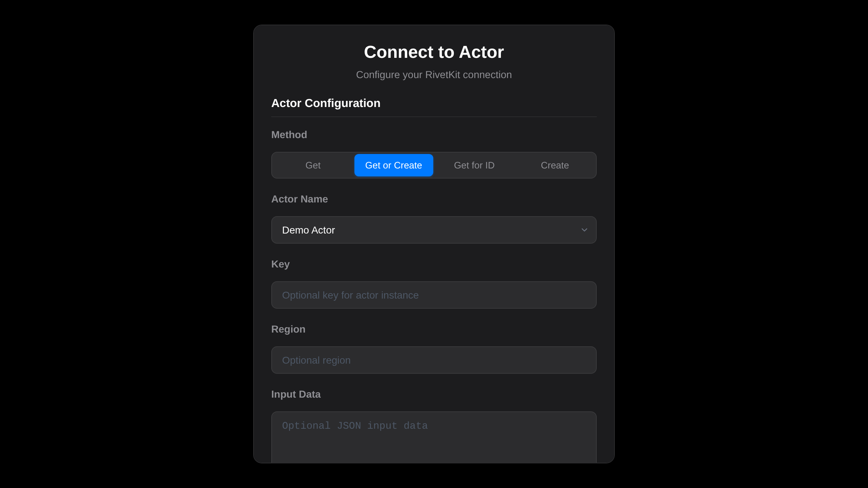Click the Method field label
The height and width of the screenshot is (488, 868).
[x=289, y=135]
